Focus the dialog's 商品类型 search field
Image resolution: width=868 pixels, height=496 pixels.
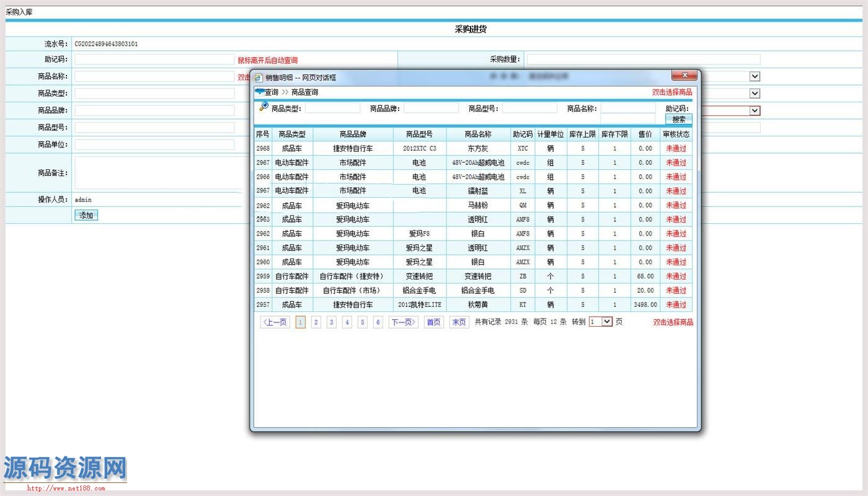(332, 108)
